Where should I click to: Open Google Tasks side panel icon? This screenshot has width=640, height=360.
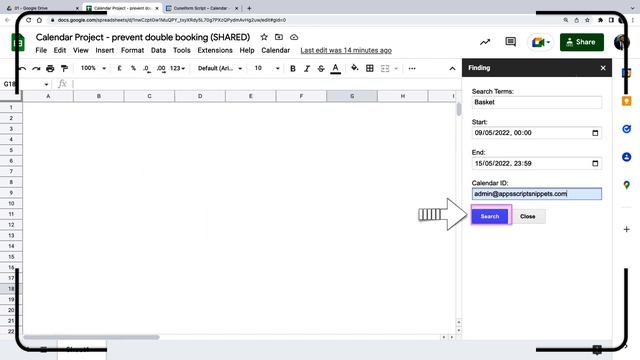(x=627, y=129)
